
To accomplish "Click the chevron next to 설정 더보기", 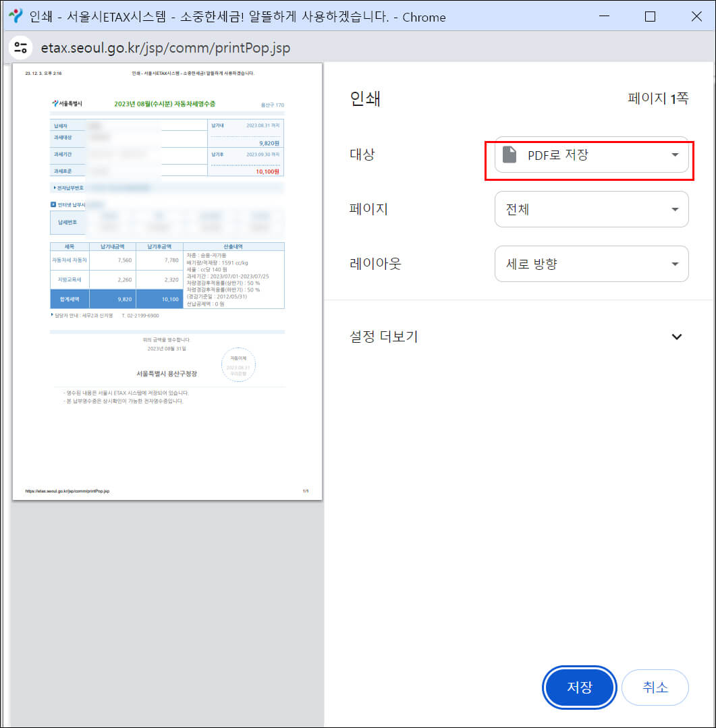I will (x=677, y=336).
